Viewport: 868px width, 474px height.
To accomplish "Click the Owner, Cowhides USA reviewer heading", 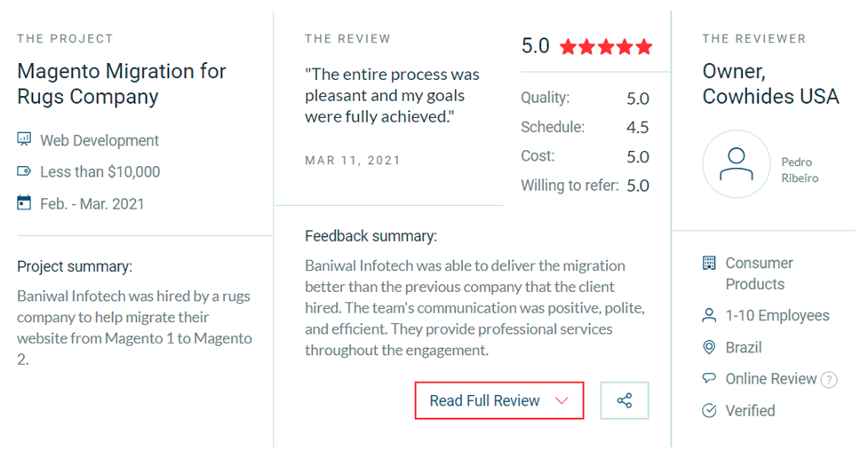I will click(770, 83).
